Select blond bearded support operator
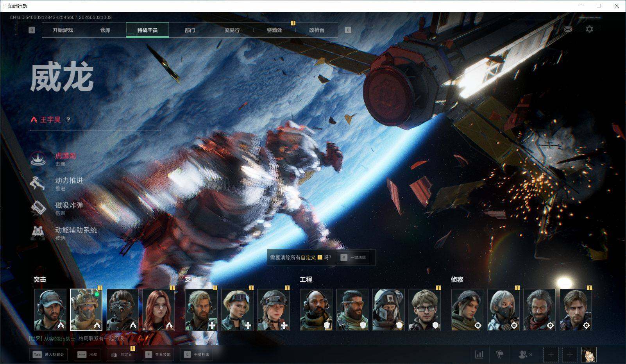Viewport: 626px width, 364px height. point(201,310)
